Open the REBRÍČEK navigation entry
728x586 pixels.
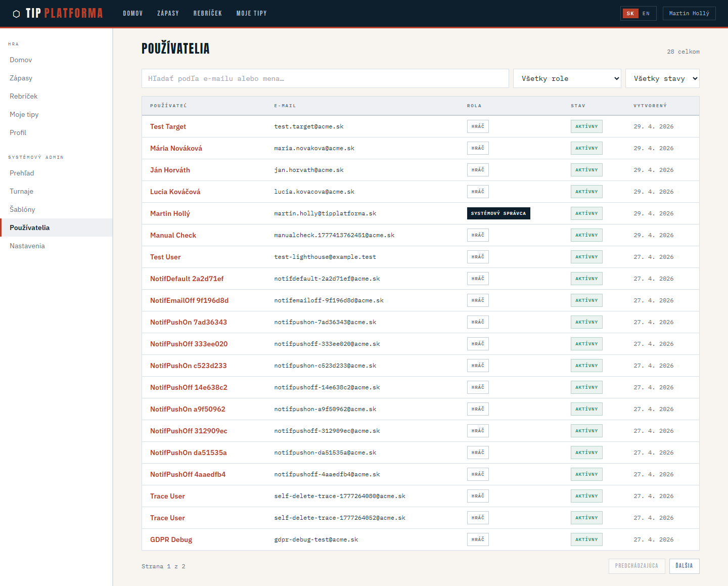pyautogui.click(x=208, y=13)
